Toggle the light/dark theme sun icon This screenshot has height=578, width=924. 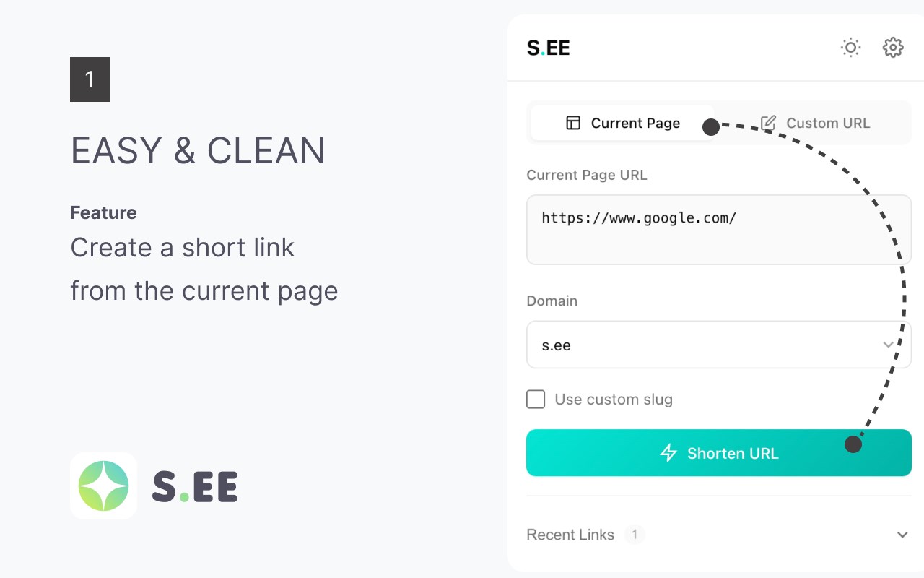(x=851, y=48)
